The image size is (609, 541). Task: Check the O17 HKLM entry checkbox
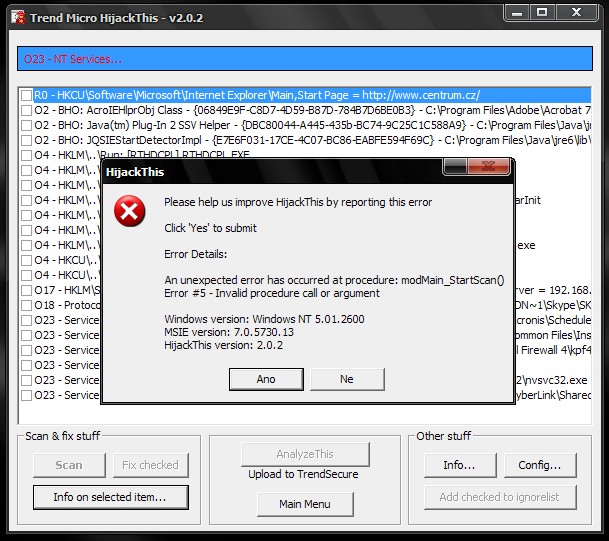coord(26,291)
